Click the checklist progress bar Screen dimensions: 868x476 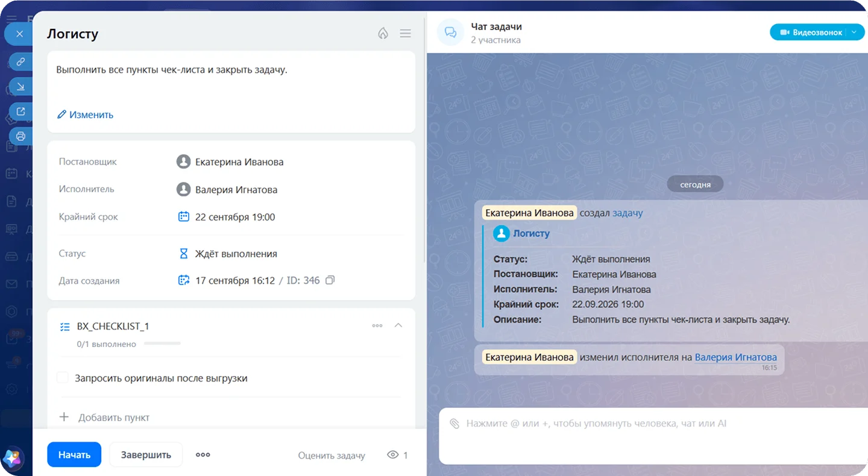pos(162,344)
